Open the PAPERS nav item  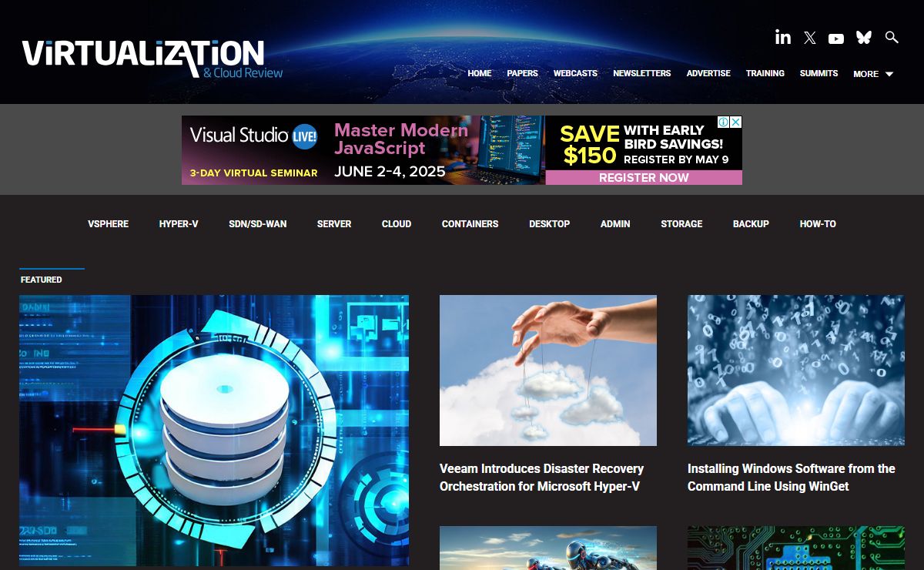522,73
